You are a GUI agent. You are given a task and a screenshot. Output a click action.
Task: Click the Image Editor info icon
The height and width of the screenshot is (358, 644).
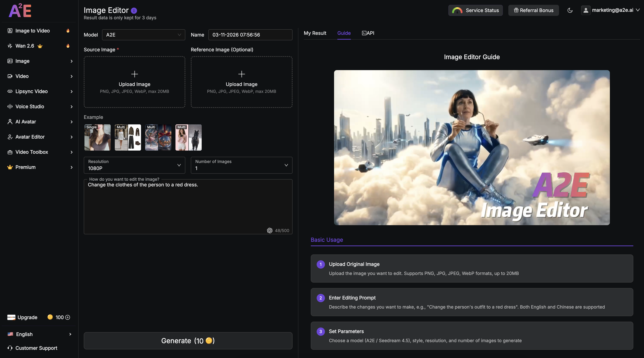pos(134,11)
